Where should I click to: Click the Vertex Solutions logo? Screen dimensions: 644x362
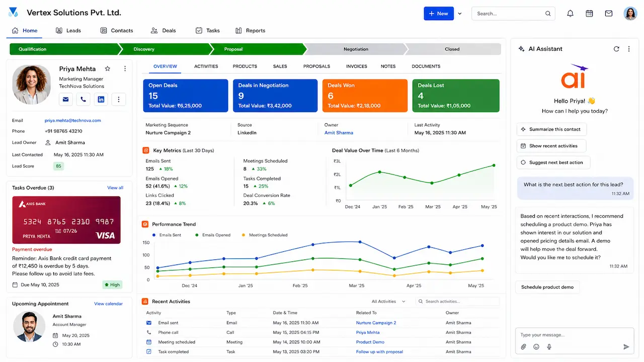pos(14,13)
